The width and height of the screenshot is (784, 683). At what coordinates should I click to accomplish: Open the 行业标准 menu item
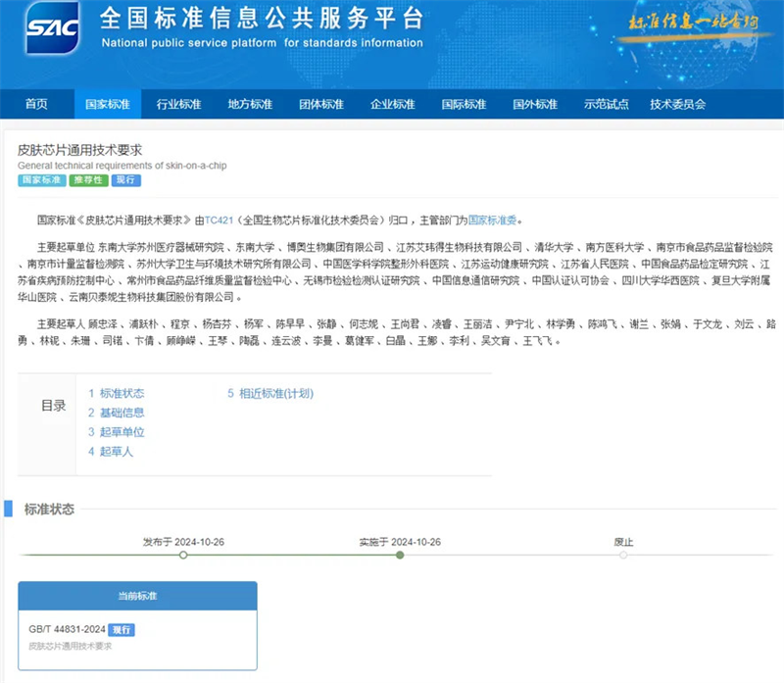[178, 105]
